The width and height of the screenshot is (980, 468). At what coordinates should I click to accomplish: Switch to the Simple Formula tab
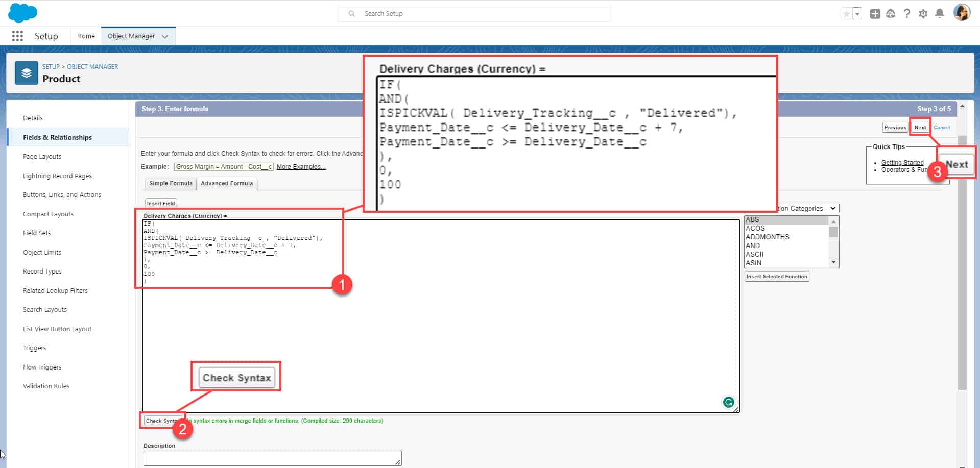pyautogui.click(x=170, y=184)
